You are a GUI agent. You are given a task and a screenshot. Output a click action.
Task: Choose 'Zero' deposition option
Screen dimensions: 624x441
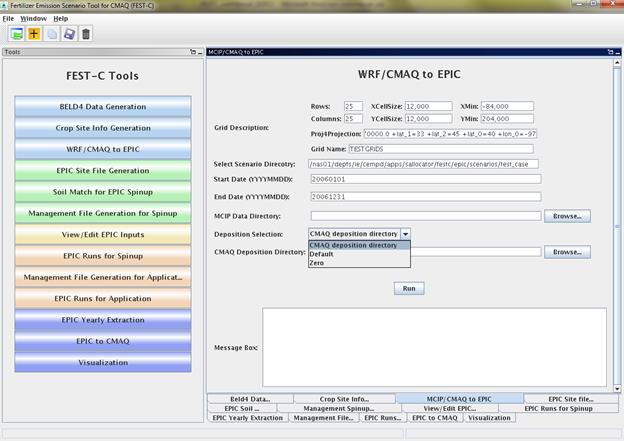coord(359,263)
